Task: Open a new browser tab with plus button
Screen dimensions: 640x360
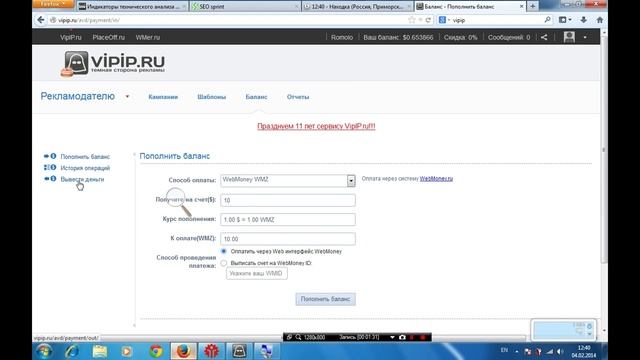Action: 532,6
